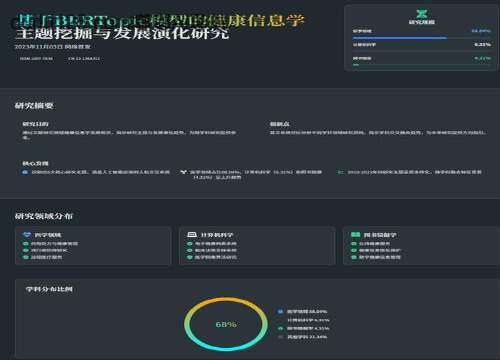Screen dimensions: 500x360
Task: Click the blue progress bar in the top-right card
Action: click(x=400, y=38)
